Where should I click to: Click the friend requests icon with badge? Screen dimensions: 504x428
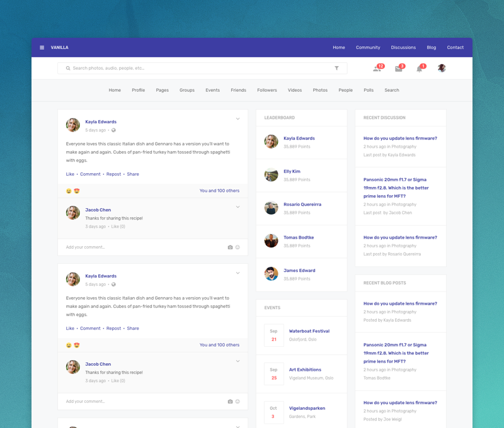pyautogui.click(x=377, y=68)
